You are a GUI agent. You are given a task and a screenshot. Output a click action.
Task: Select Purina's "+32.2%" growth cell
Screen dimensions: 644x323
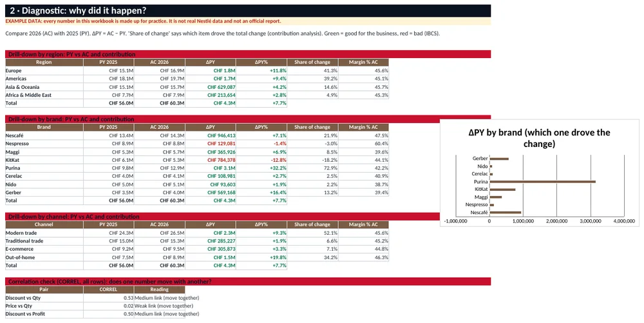tap(261, 168)
